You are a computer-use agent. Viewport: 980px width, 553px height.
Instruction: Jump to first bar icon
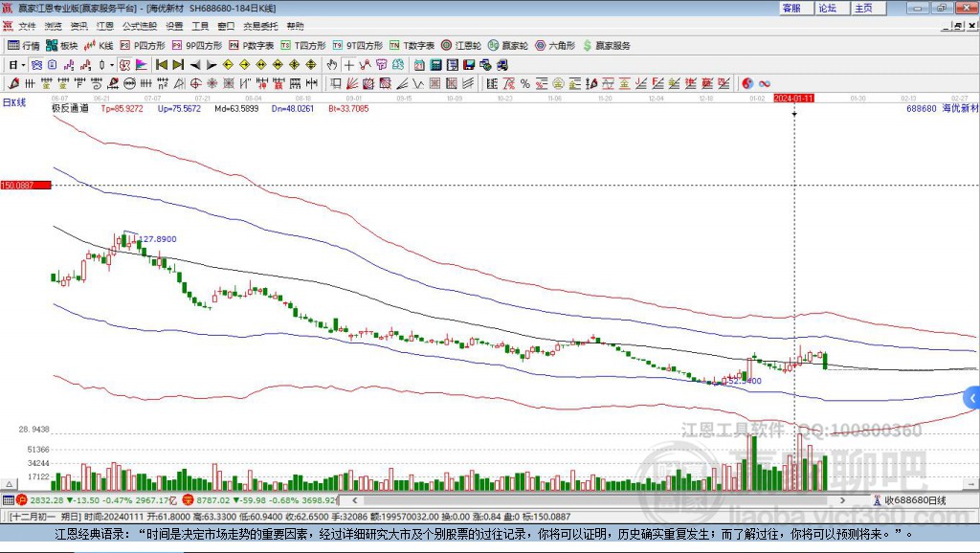pyautogui.click(x=162, y=65)
